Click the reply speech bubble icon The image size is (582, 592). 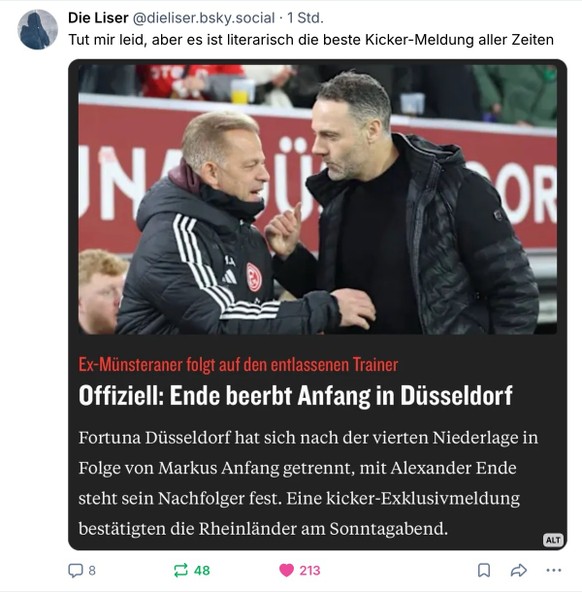click(75, 570)
